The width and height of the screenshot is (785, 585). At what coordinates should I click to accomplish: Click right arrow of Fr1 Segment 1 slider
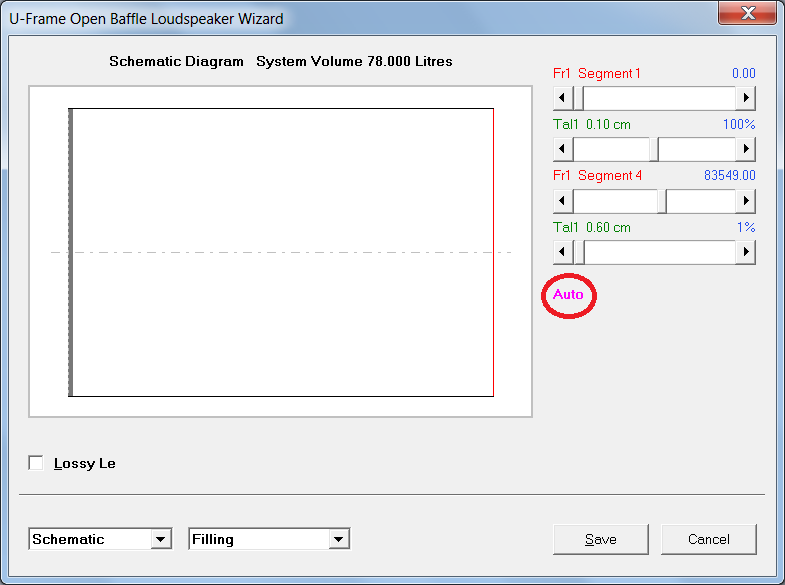pos(745,98)
